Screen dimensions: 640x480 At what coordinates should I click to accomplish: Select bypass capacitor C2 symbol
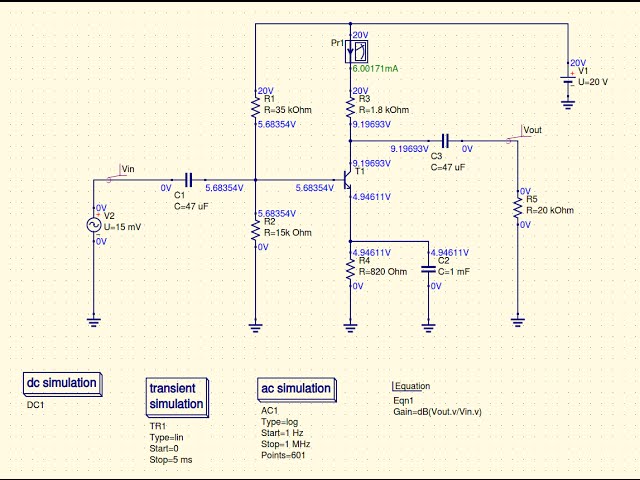point(428,269)
